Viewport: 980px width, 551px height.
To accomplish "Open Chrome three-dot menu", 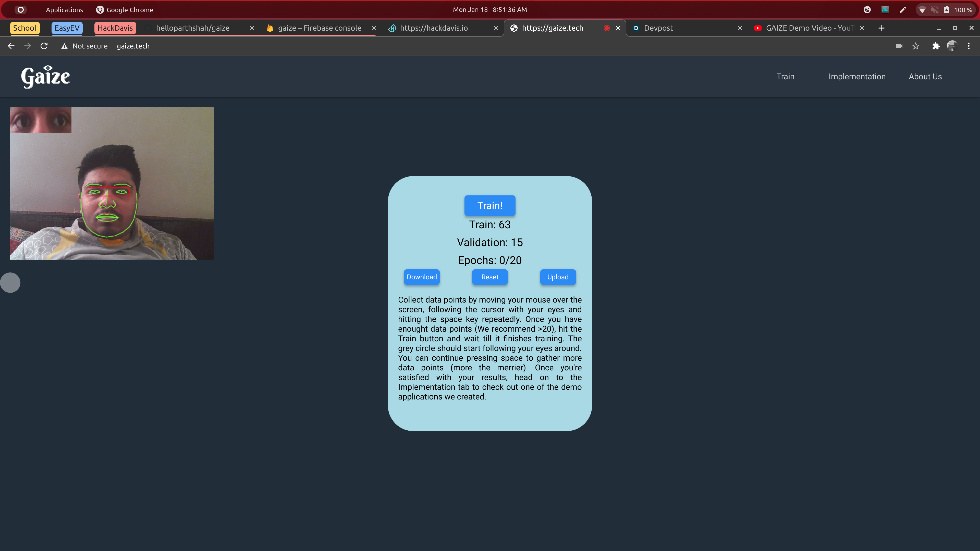I will [x=969, y=46].
